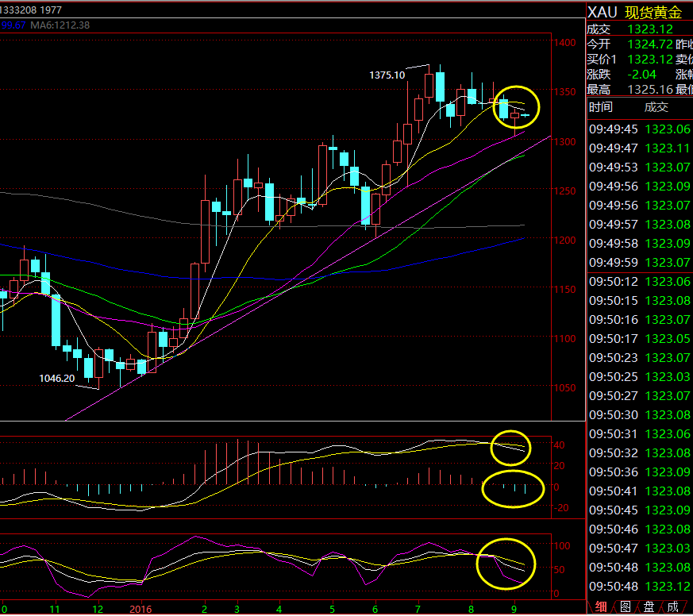Click the 100 label on KDJ axis
This screenshot has width=693, height=616.
click(x=562, y=545)
